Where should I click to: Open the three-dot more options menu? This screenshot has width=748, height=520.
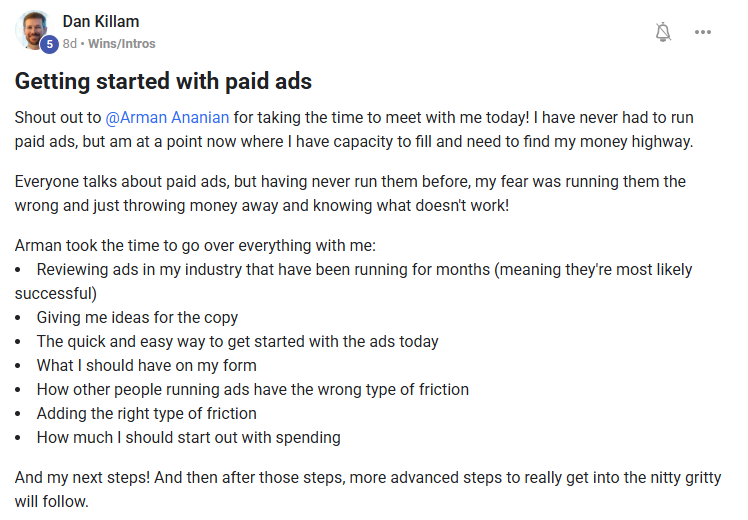click(703, 32)
